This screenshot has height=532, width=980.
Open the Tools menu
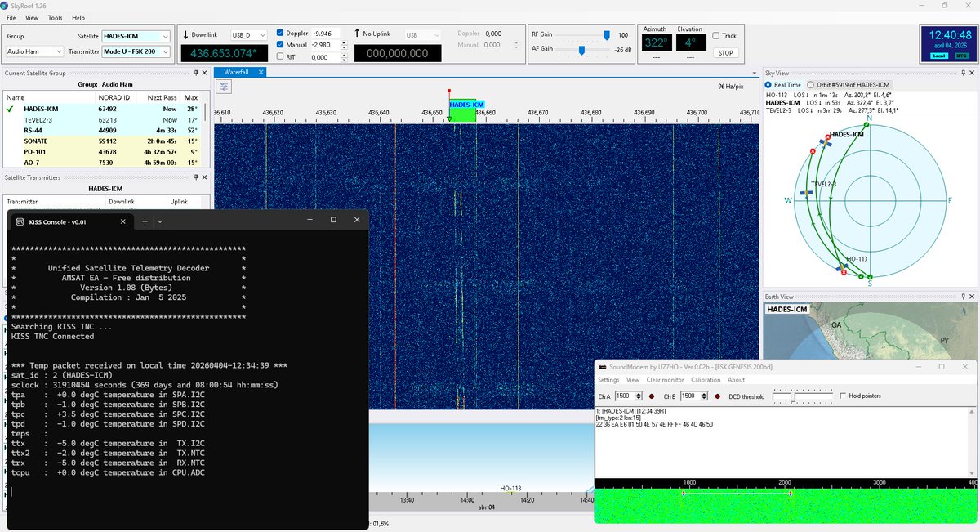point(55,17)
